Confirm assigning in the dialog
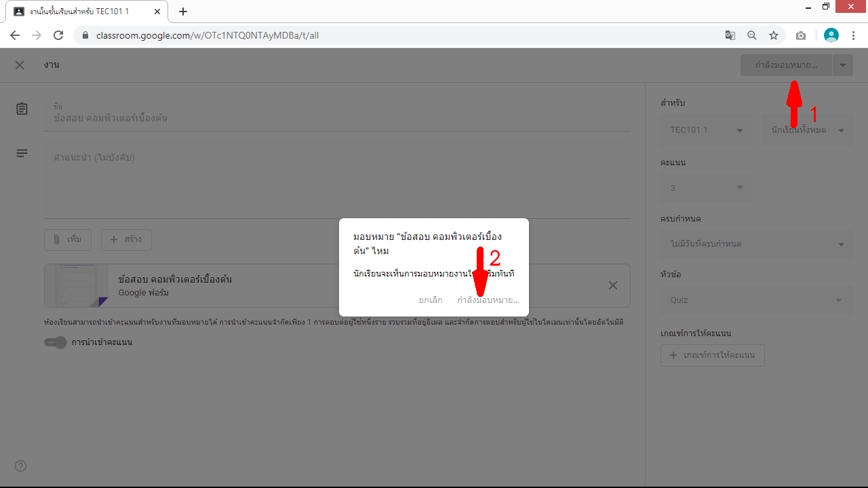This screenshot has width=868, height=488. tap(488, 300)
